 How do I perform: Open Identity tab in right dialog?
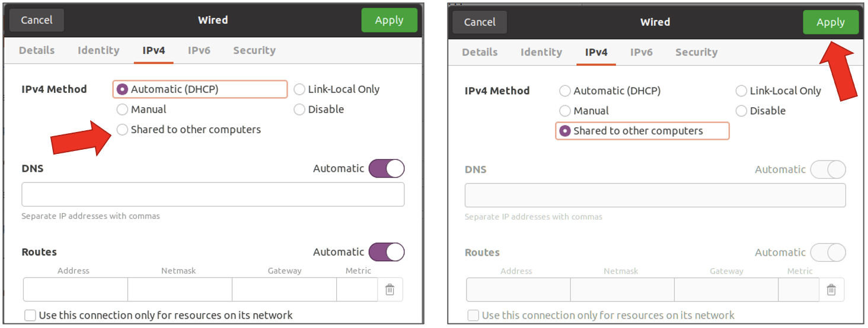(x=541, y=53)
